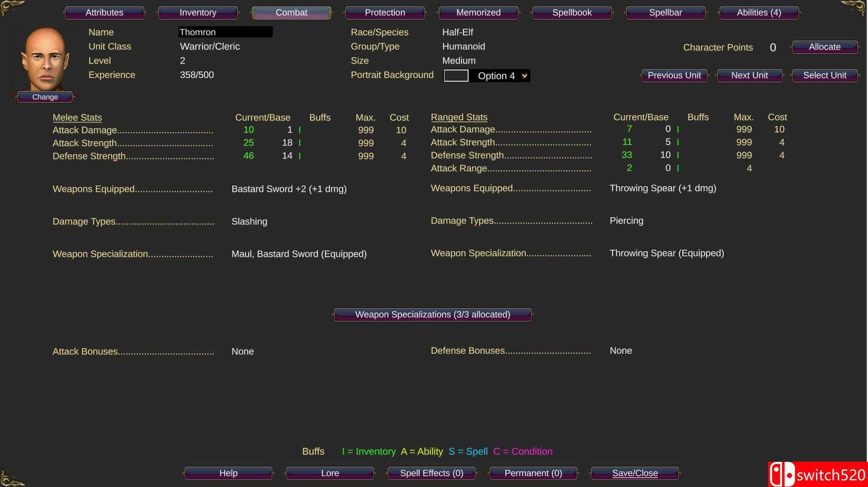The height and width of the screenshot is (487, 868).
Task: Open the Protection tab
Action: [385, 13]
